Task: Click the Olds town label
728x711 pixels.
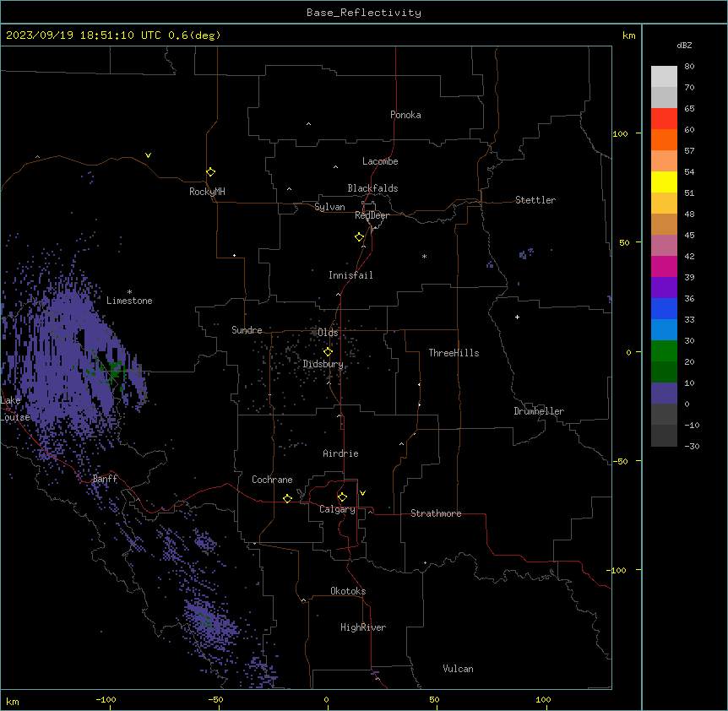Action: 328,333
